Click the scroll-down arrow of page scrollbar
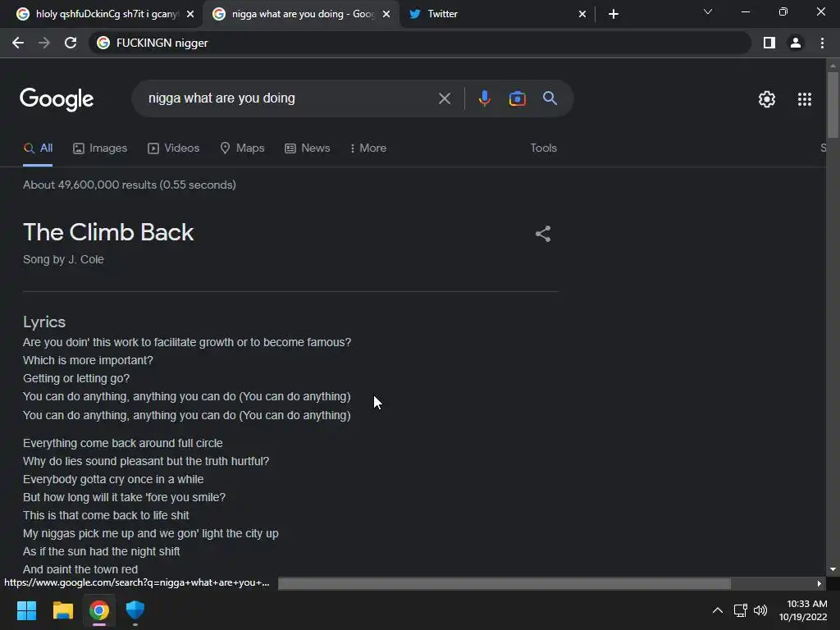The image size is (840, 630). [833, 569]
